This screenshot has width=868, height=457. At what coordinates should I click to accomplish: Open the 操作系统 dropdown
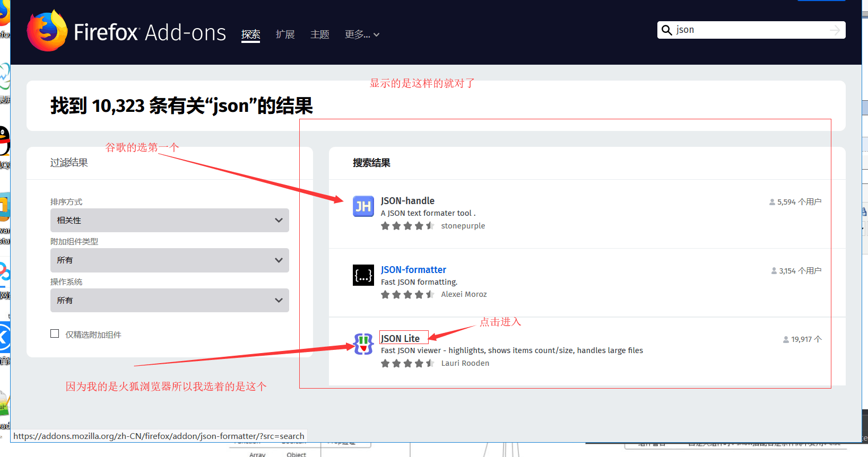click(170, 300)
